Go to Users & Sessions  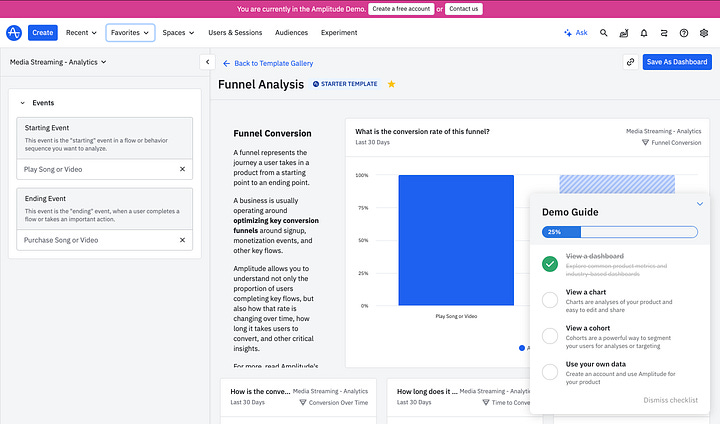tap(235, 33)
